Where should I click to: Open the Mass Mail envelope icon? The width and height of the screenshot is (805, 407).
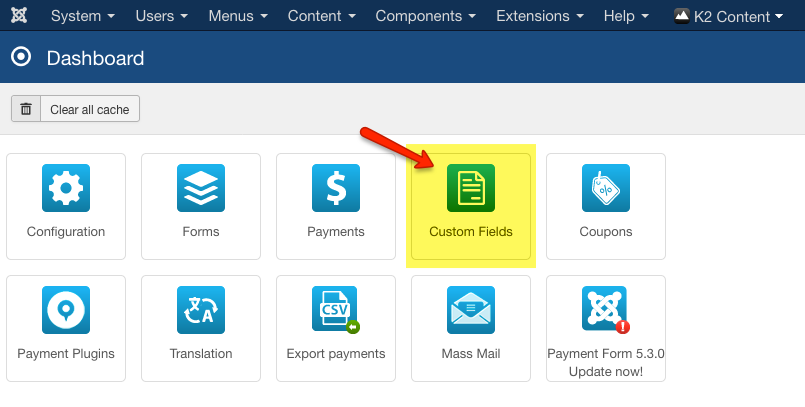471,310
